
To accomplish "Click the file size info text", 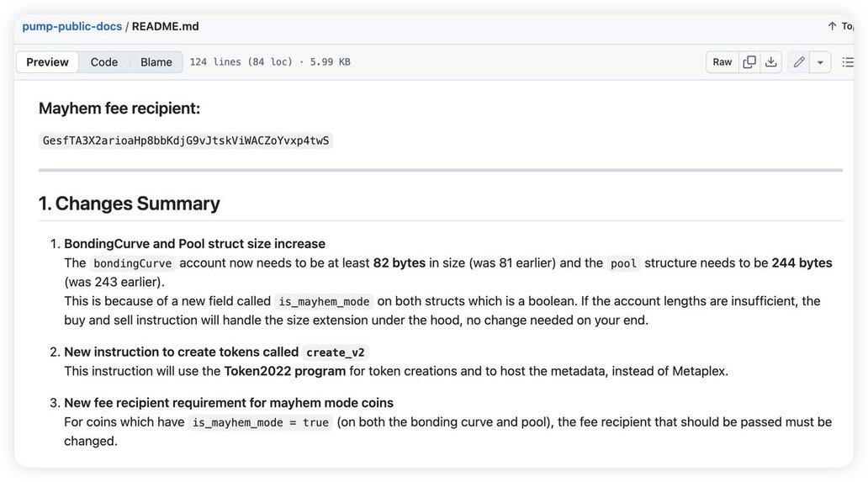I will click(270, 62).
